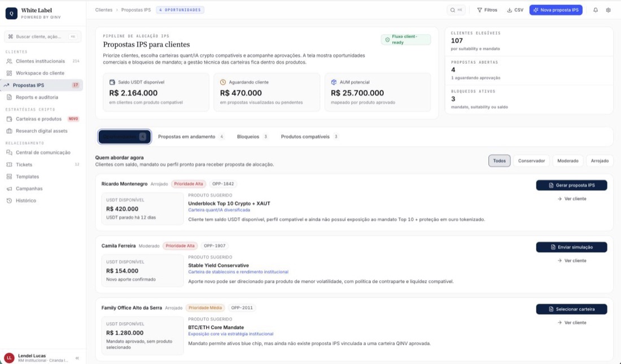
Task: Click Camila Ferreira name
Action: [119, 245]
